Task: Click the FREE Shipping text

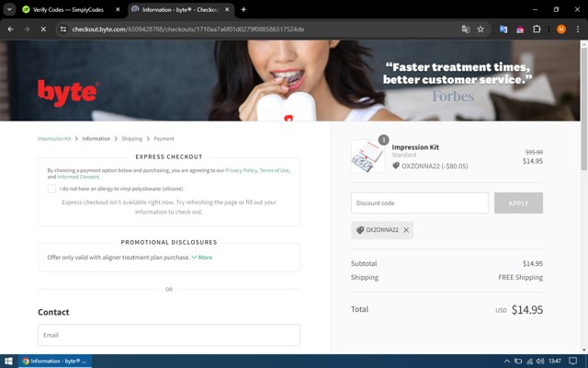Action: 521,277
